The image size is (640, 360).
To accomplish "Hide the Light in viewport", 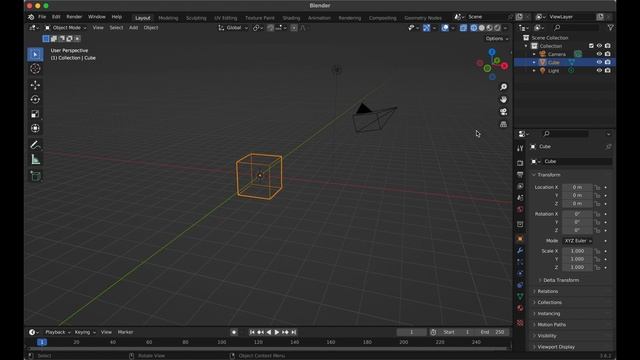I will 599,70.
